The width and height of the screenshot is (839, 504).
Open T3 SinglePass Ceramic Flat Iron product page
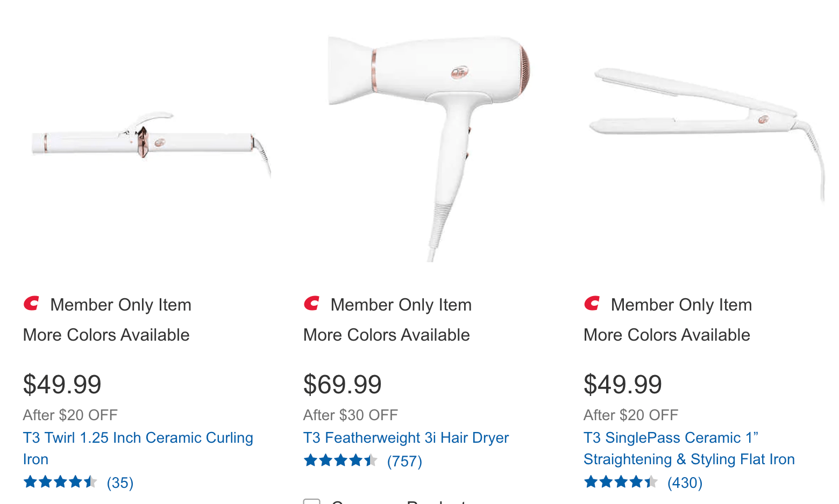689,448
